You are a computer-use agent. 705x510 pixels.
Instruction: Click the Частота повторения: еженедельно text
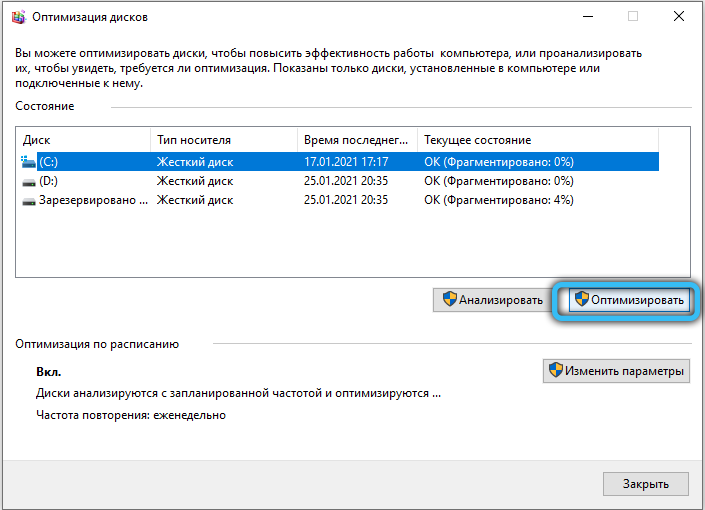coord(131,415)
